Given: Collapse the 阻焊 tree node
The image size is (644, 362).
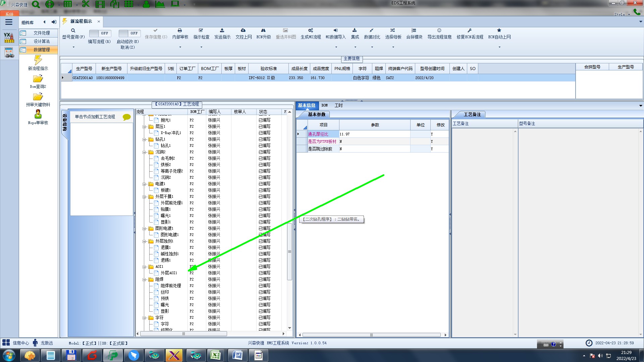Looking at the screenshot, I should [144, 280].
